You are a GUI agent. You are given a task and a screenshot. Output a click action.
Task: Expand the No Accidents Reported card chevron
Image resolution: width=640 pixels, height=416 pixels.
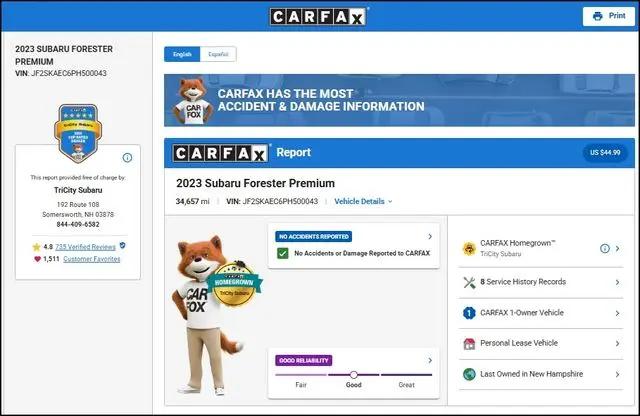click(x=430, y=236)
